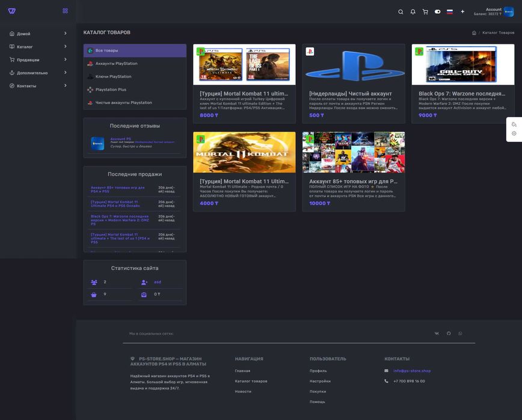Viewport: 522px width, 420px height.
Task: Click phone icon in footer contacts
Action: pyautogui.click(x=387, y=381)
